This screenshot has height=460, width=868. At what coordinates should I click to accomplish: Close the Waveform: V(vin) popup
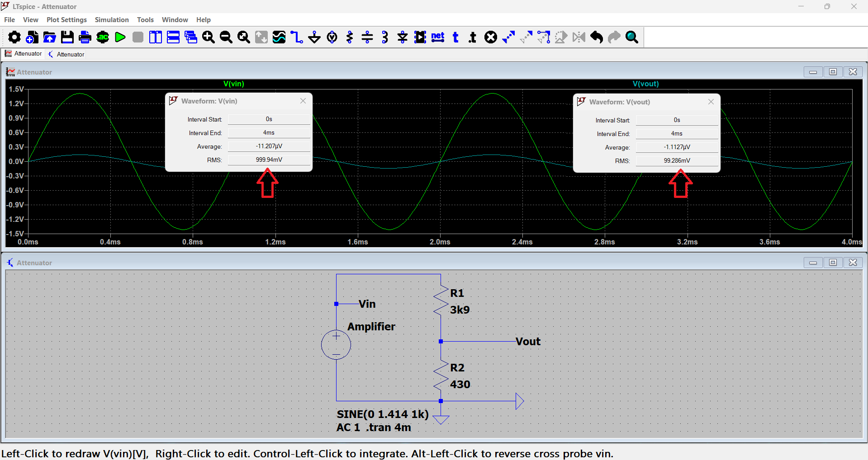coord(303,101)
